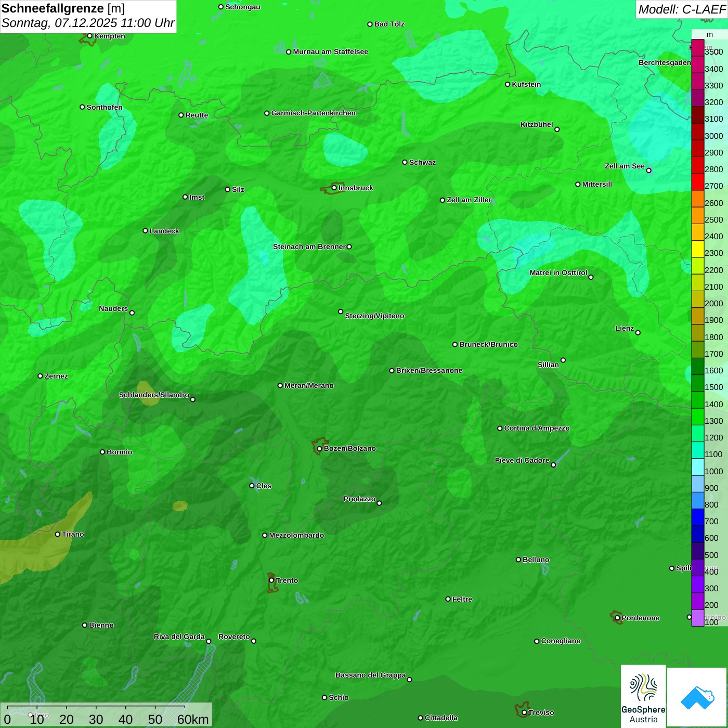
Task: Click the Feltre location dot
Action: pos(448,599)
